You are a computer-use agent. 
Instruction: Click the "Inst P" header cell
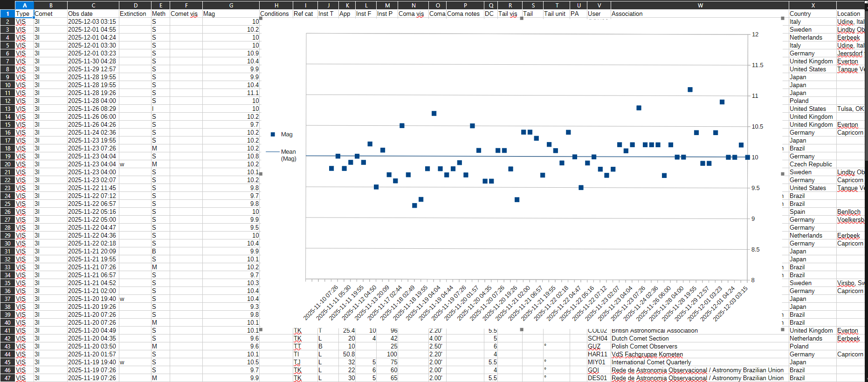(x=387, y=14)
